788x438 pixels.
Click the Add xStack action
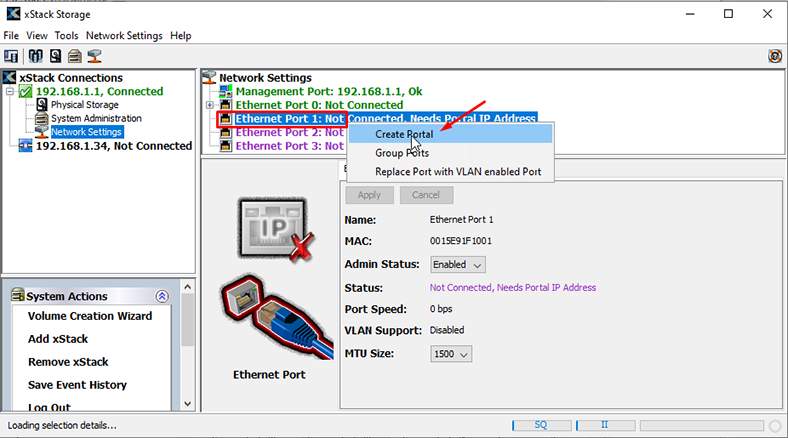(58, 339)
